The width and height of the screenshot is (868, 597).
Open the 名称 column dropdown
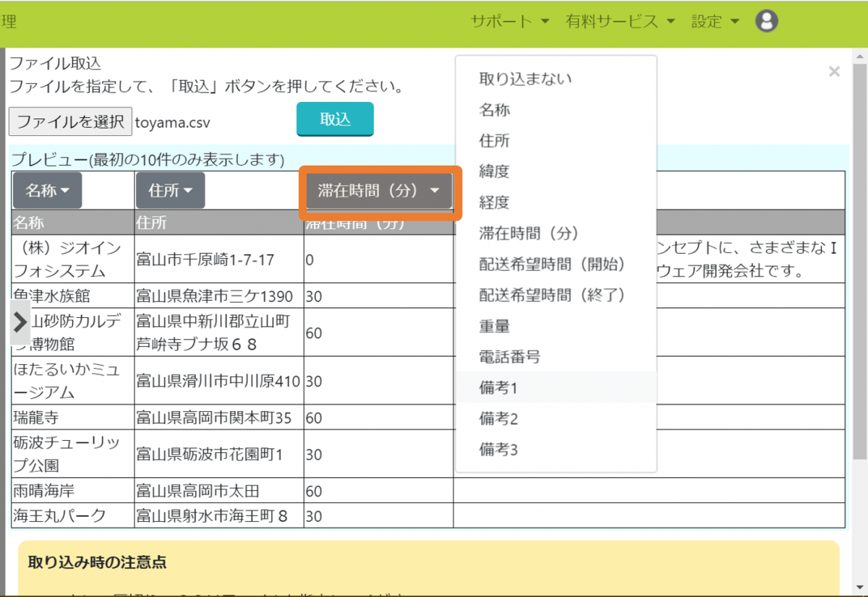[48, 191]
